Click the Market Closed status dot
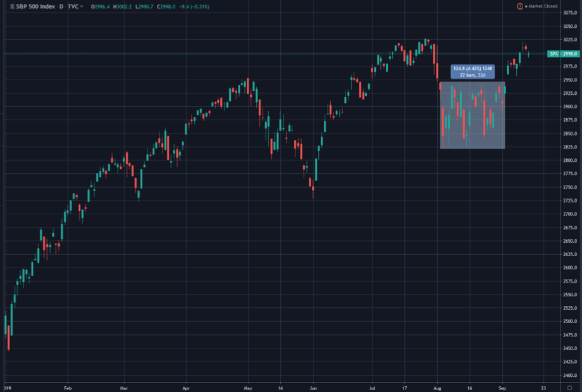Viewport: 582px width, 392px height. point(526,6)
